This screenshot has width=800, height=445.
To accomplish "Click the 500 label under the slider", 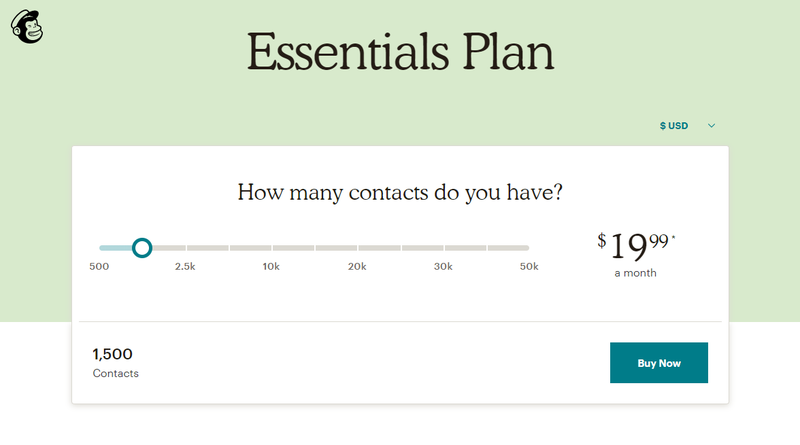I will [99, 266].
